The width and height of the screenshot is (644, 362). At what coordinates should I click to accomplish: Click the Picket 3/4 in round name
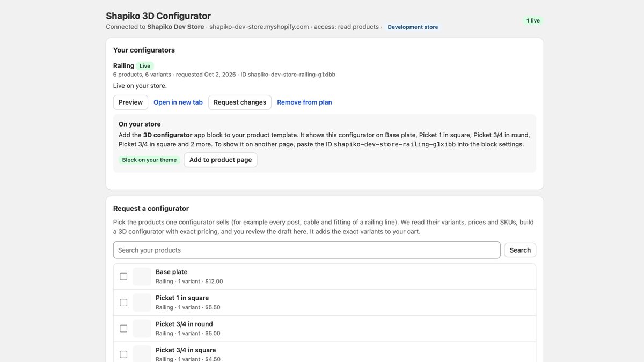(184, 324)
